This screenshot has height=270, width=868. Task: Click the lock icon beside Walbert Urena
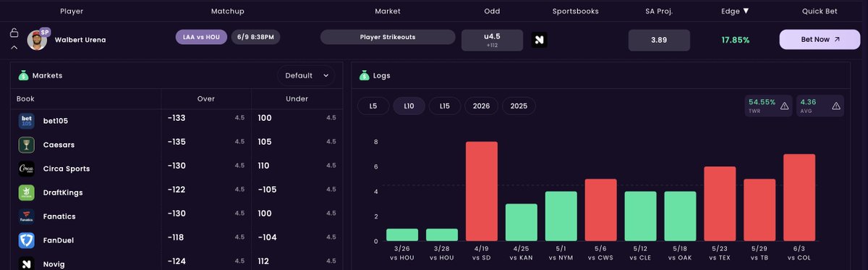pos(14,33)
